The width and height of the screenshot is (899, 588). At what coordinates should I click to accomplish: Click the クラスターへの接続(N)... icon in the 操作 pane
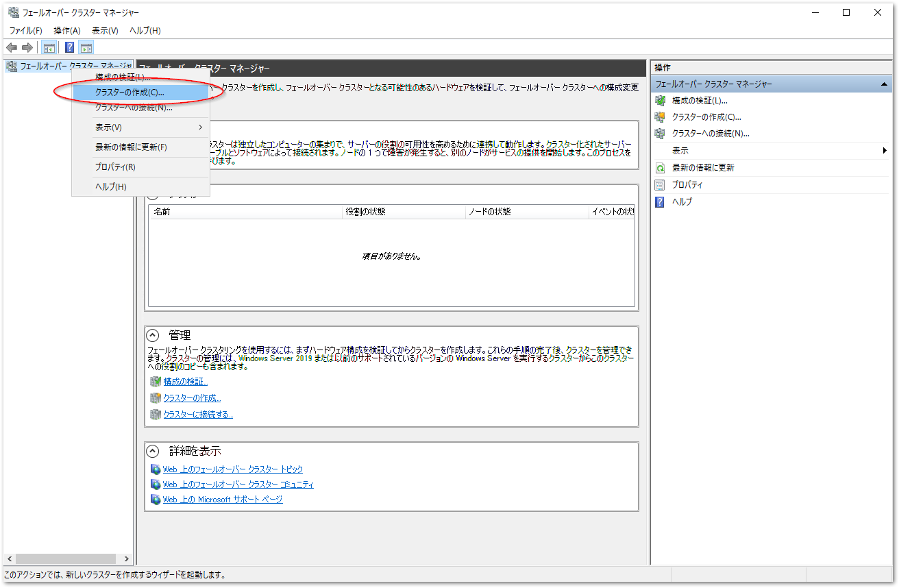(x=660, y=133)
